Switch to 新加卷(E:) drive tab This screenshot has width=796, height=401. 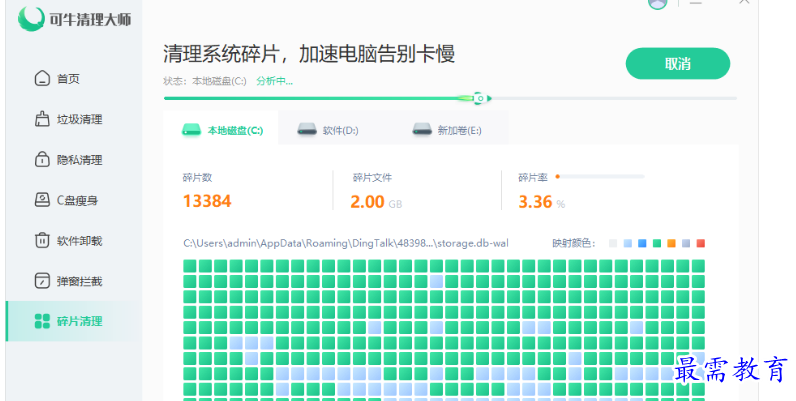pos(446,130)
